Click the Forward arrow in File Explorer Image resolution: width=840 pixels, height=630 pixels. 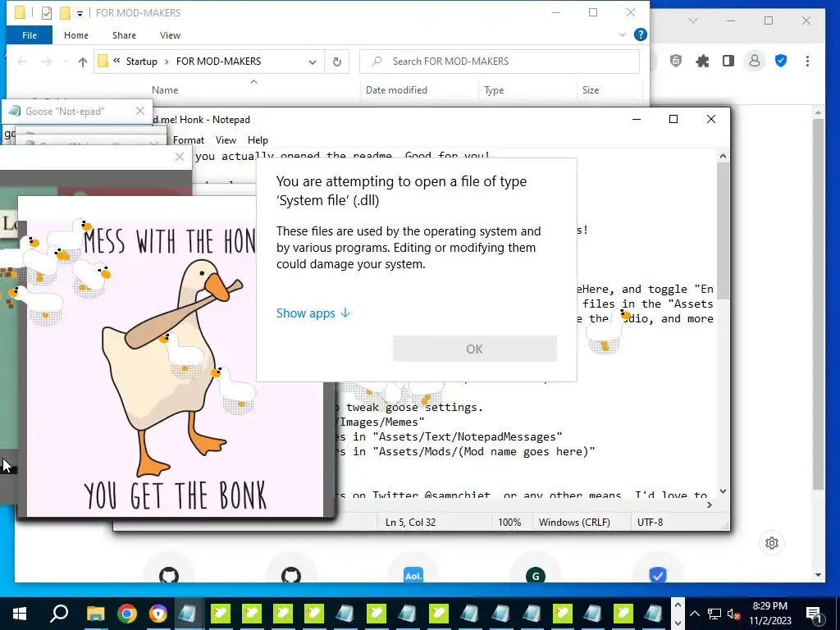pos(47,62)
